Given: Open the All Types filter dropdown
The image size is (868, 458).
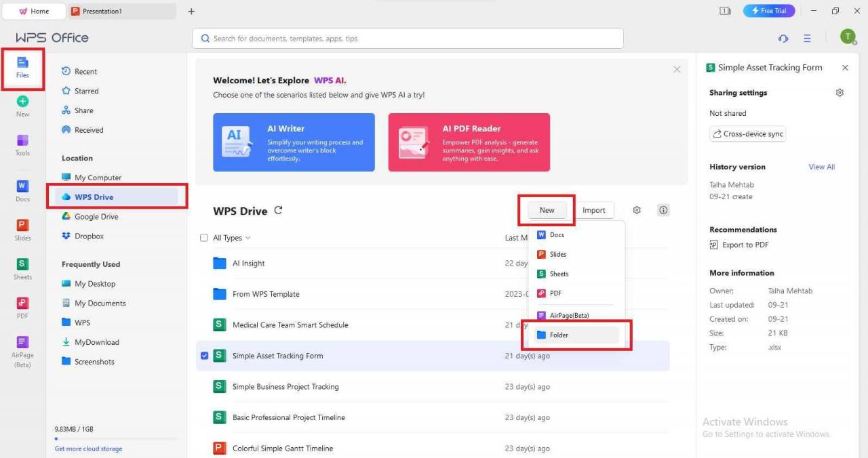Looking at the screenshot, I should (229, 238).
